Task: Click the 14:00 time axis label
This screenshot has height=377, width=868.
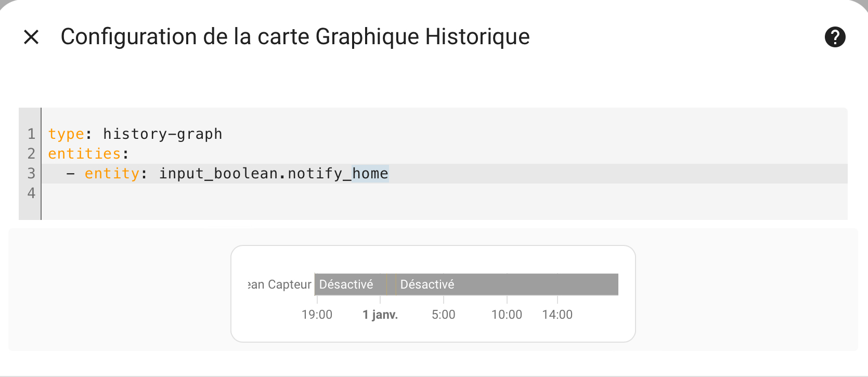Action: coord(558,315)
